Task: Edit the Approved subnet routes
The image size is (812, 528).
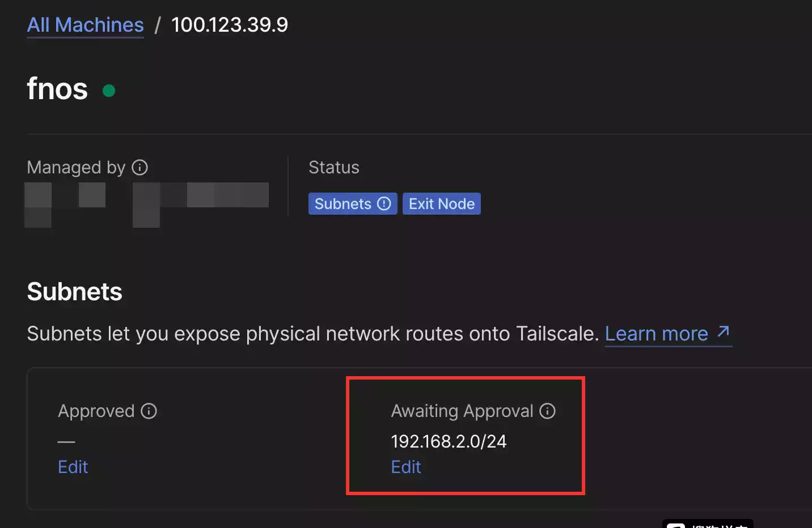Action: (73, 467)
